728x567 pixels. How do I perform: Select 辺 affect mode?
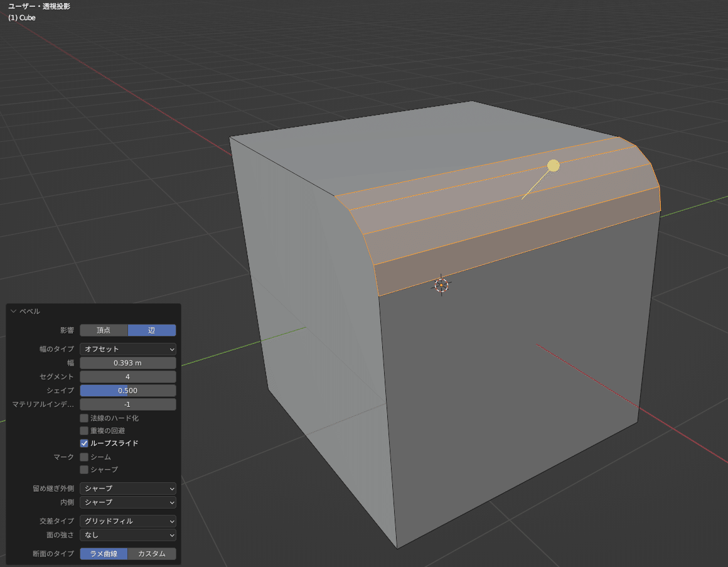152,330
